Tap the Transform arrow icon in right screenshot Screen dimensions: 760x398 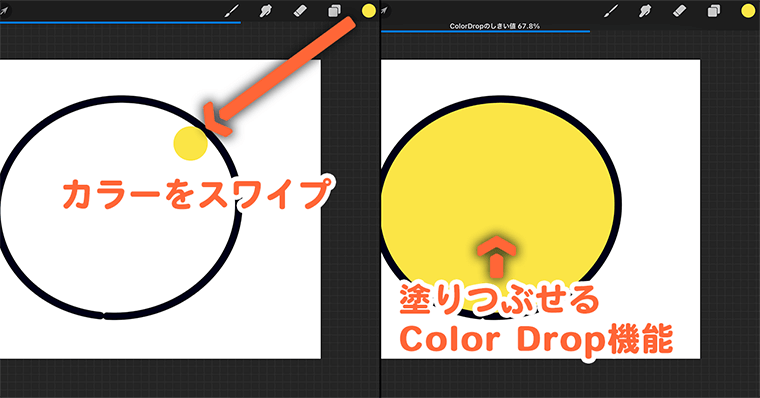pos(385,11)
